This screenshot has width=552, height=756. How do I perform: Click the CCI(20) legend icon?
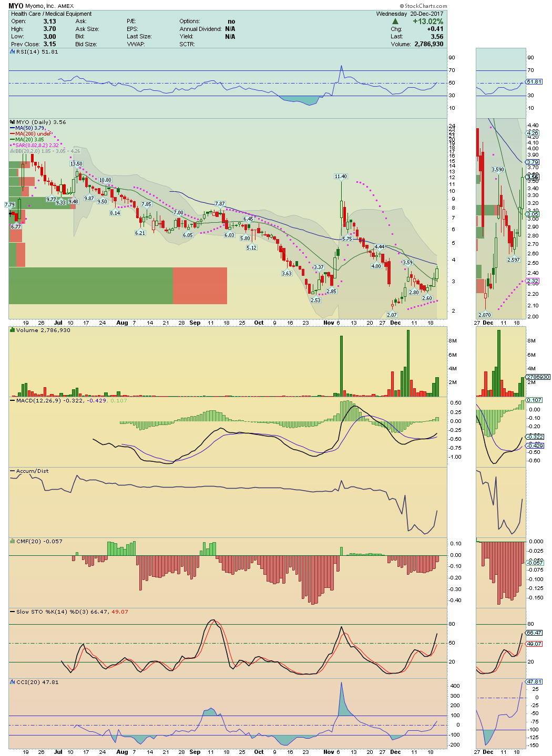pos(13,682)
